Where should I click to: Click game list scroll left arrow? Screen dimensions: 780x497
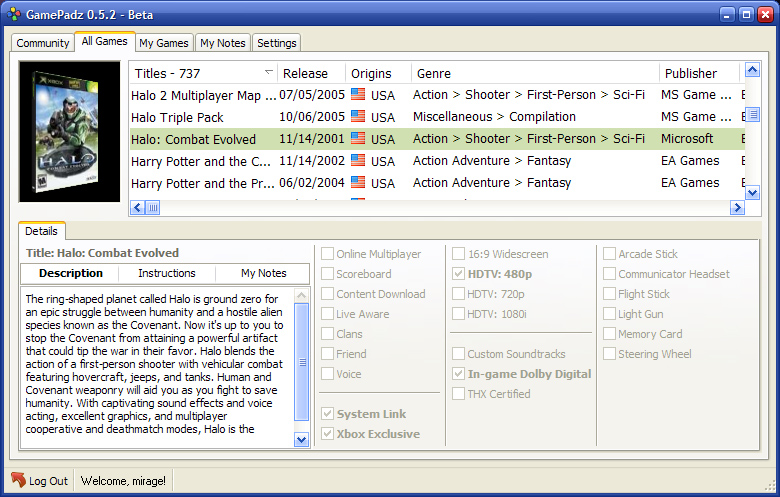138,207
